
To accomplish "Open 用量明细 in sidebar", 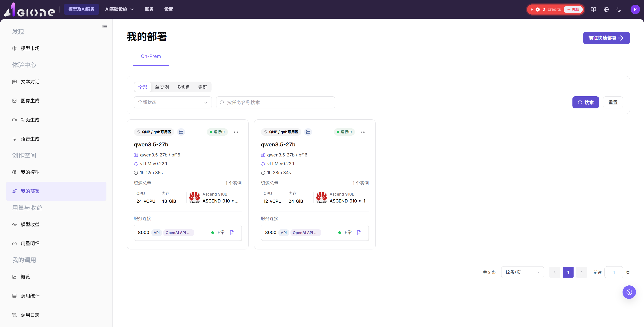I will point(56,244).
